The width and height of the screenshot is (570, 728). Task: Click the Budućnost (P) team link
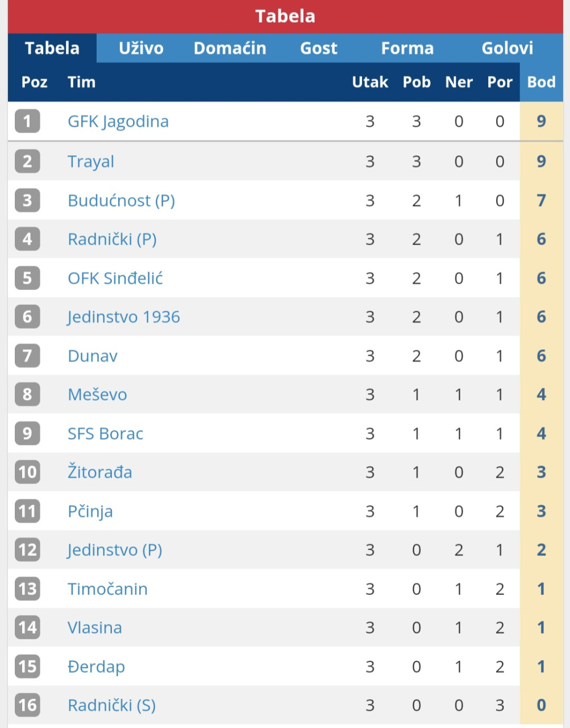pos(121,201)
